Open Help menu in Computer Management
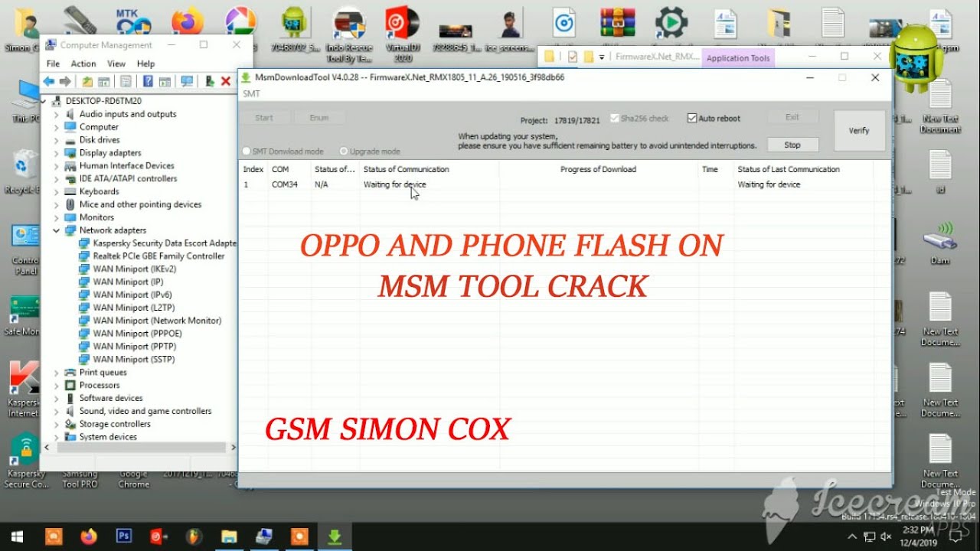 coord(145,64)
